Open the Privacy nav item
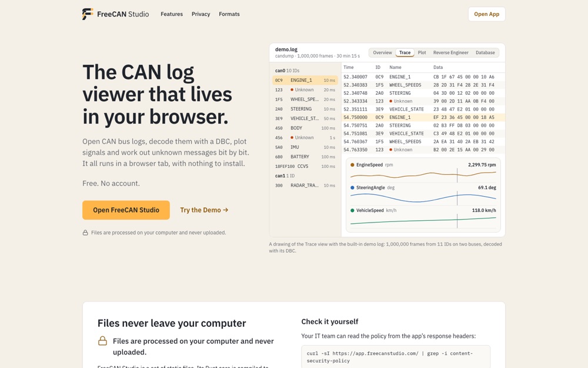The height and width of the screenshot is (368, 588). [x=201, y=14]
